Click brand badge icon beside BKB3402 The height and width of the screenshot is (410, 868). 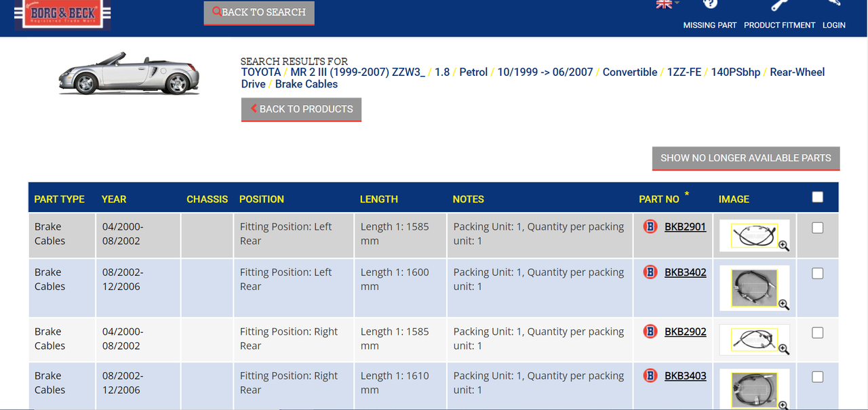click(650, 272)
